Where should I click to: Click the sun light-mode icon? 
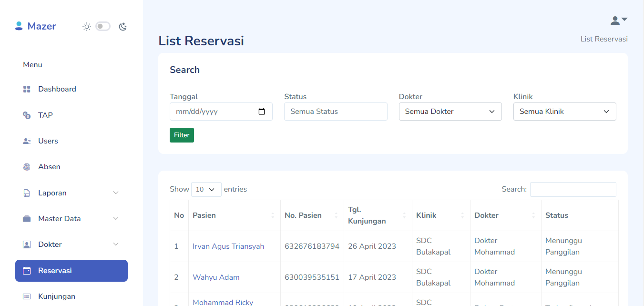pos(86,27)
